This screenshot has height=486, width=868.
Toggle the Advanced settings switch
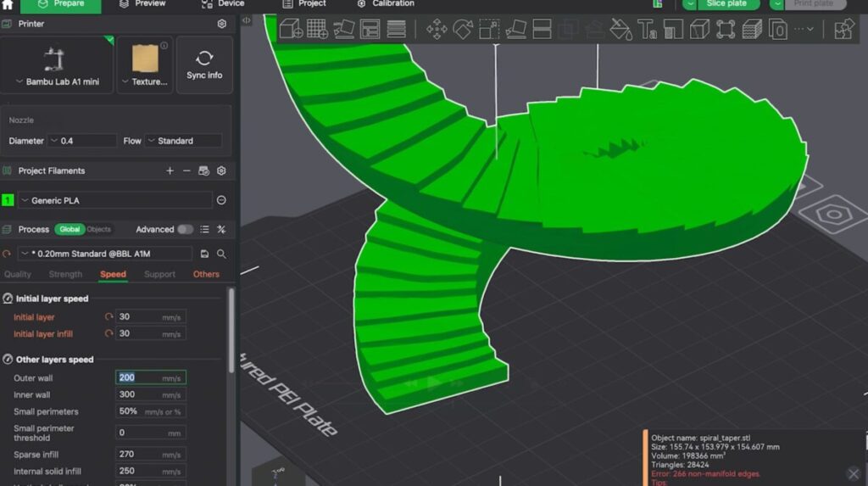pyautogui.click(x=184, y=229)
